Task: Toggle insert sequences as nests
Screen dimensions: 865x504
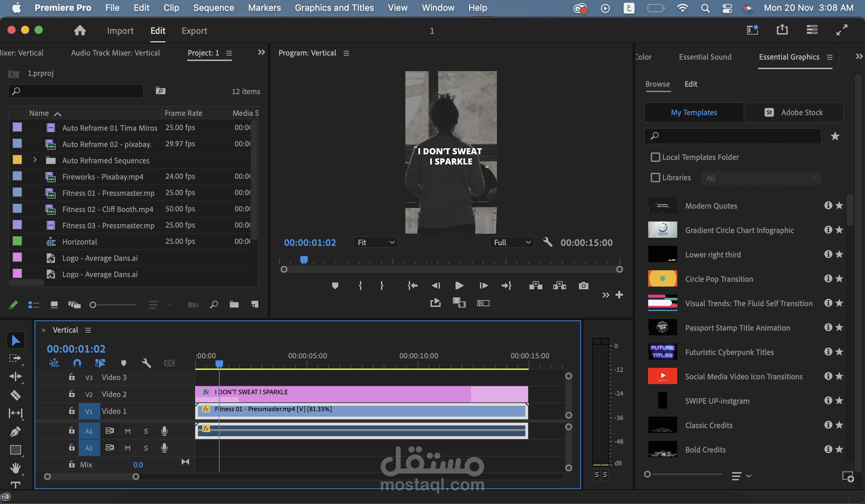Action: click(x=54, y=363)
